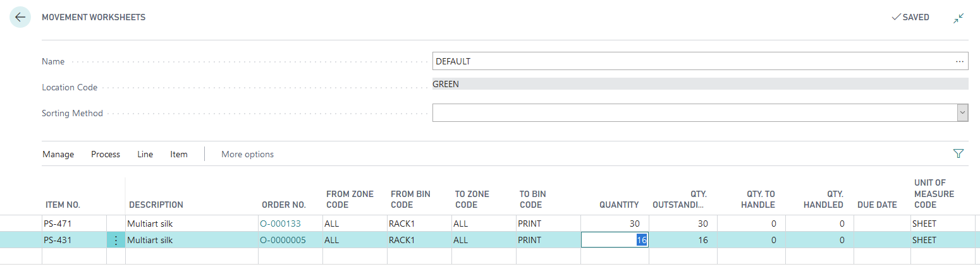Viewport: 980px width, 269px height.
Task: Select the Quantity cell showing 30
Action: 613,224
